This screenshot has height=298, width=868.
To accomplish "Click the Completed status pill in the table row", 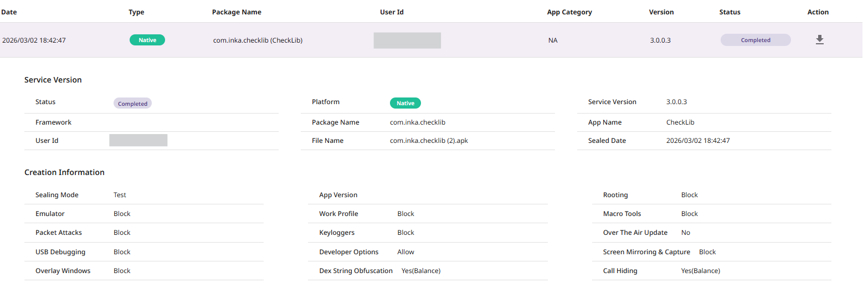I will 756,40.
